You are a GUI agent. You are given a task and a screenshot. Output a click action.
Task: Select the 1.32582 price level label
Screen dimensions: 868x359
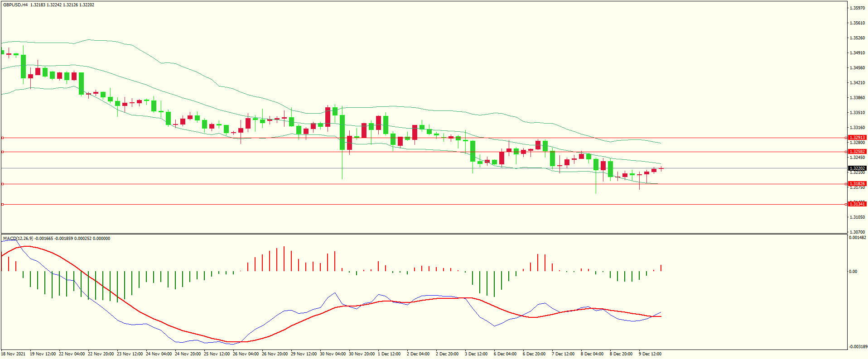(x=857, y=152)
